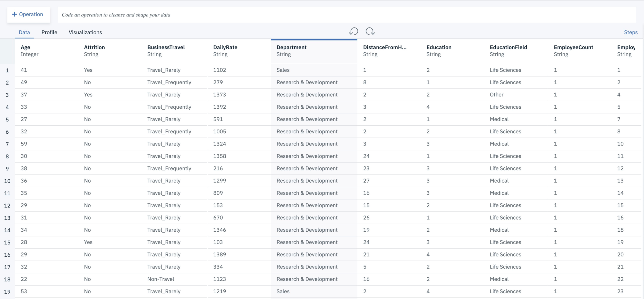Viewport: 644px width, 299px height.
Task: Select the EducationField column header
Action: coord(508,47)
